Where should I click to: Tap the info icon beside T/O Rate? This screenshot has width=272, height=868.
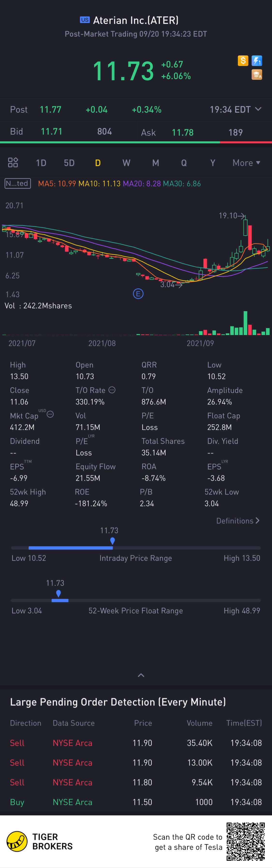112,390
